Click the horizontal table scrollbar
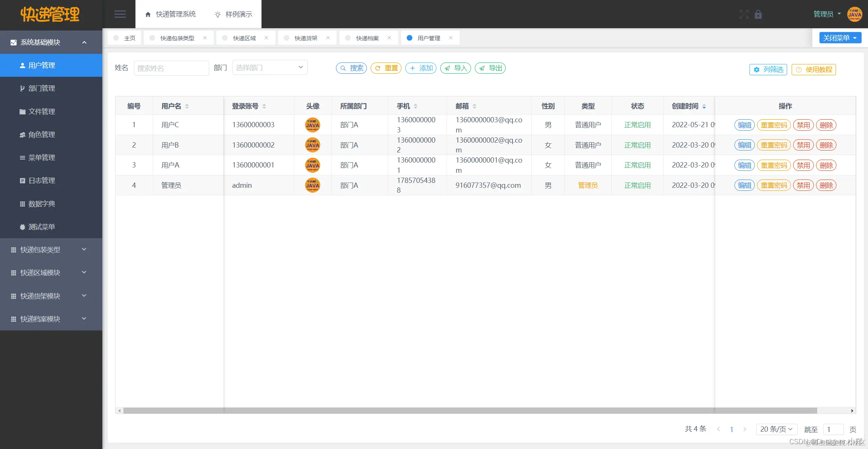 (470, 411)
